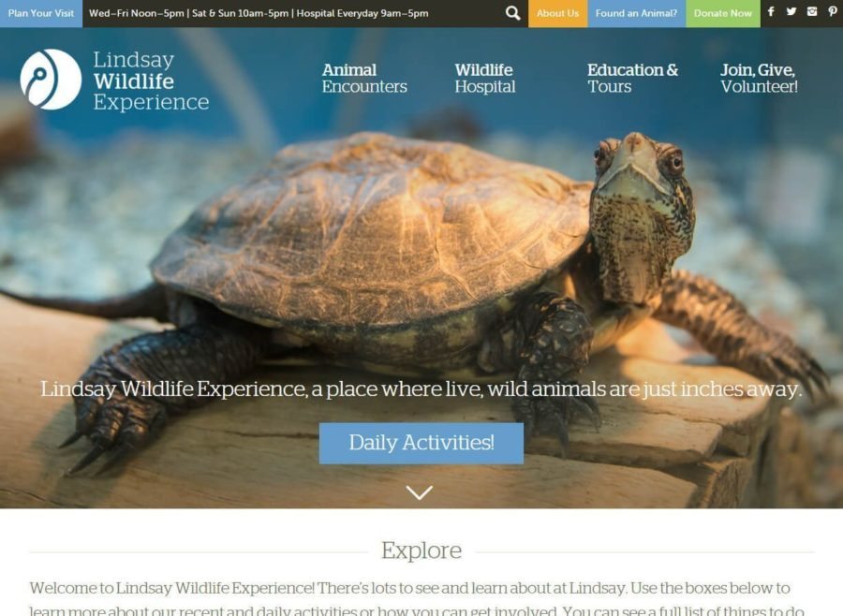The image size is (843, 616).
Task: Open the search magnifier icon
Action: pos(513,13)
